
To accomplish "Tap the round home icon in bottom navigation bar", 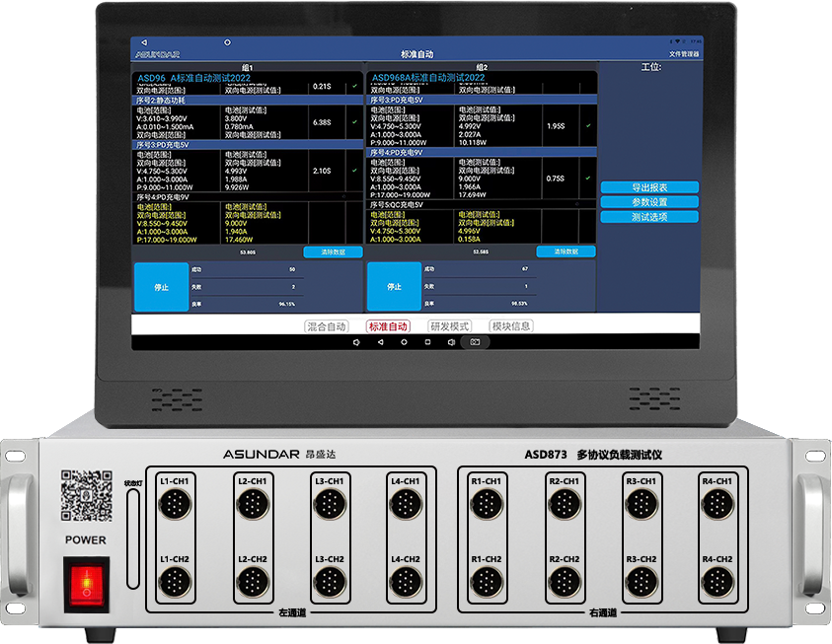I will (404, 342).
